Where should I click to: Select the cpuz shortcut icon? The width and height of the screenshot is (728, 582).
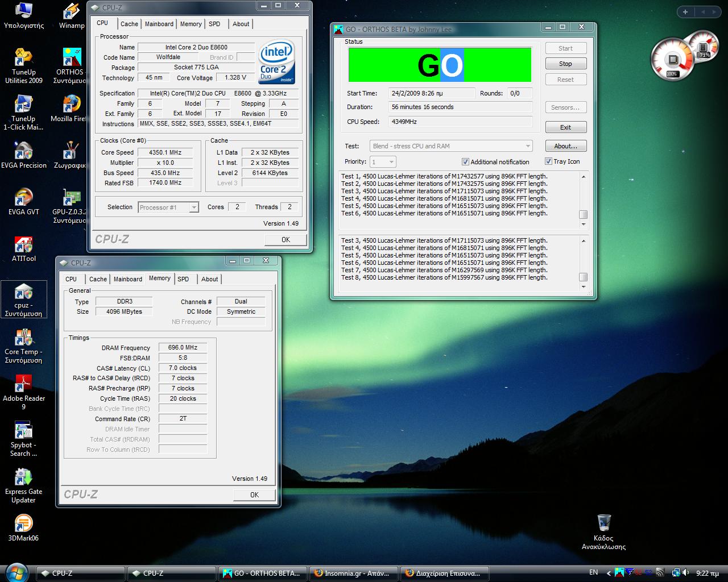(24, 300)
